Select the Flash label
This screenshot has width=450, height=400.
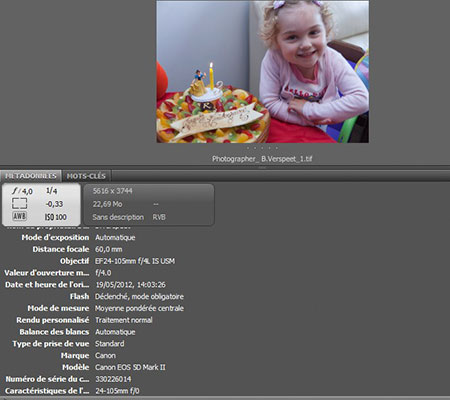(79, 296)
